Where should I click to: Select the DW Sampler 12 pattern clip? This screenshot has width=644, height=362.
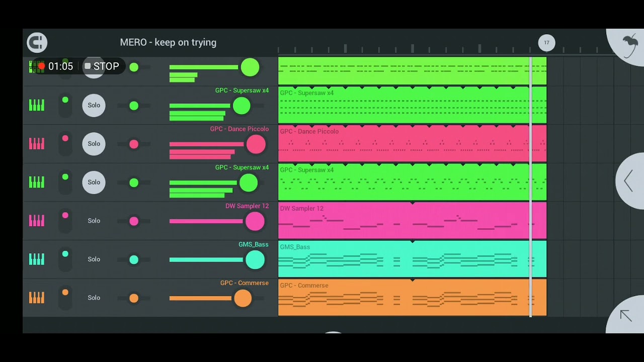point(412,221)
